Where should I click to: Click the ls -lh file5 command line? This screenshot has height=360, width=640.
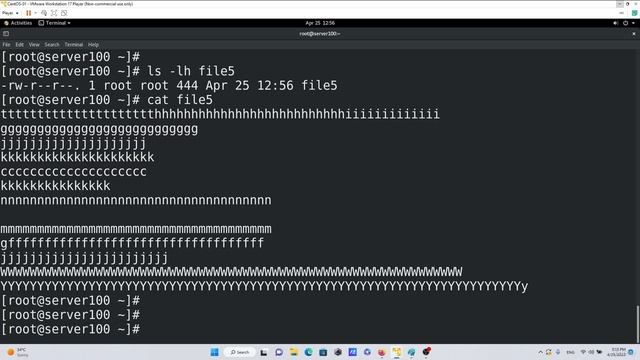click(118, 71)
